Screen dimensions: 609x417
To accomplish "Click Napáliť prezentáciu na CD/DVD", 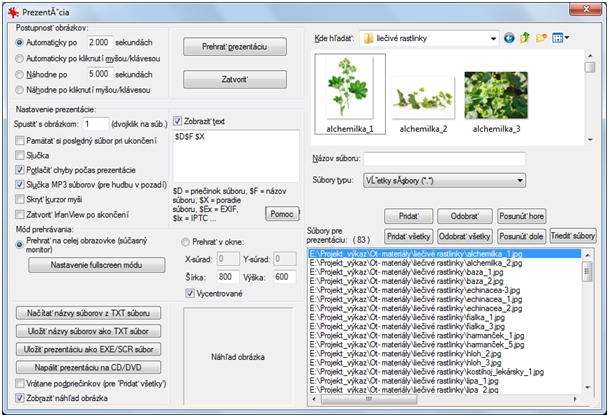I will [x=89, y=367].
